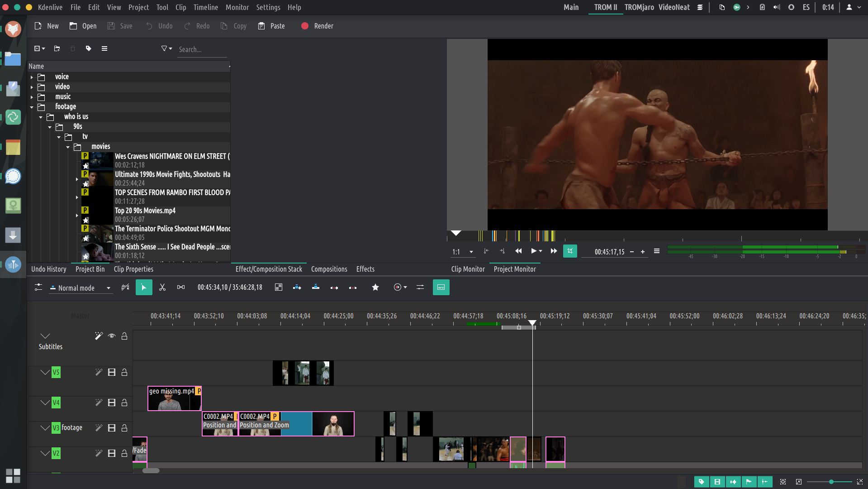This screenshot has width=868, height=489.
Task: Open timeline track settings icon left of Normal mode
Action: point(38,288)
